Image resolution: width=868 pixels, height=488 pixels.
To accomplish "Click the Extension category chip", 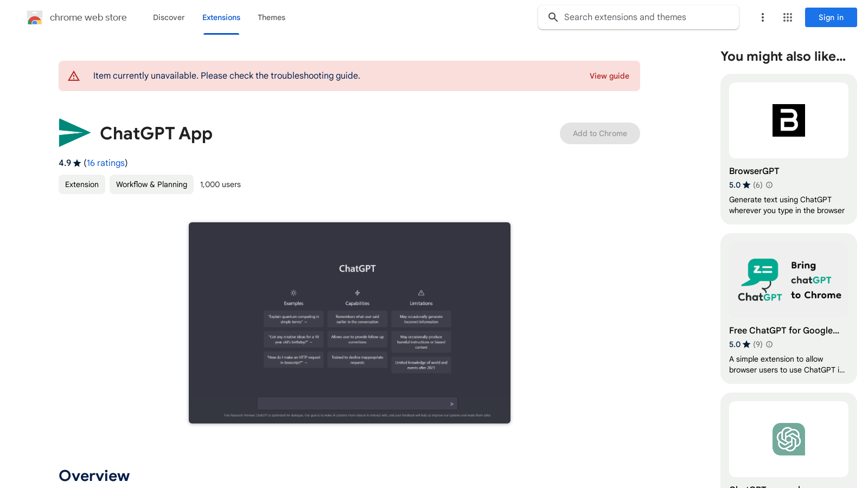I will pyautogui.click(x=82, y=184).
